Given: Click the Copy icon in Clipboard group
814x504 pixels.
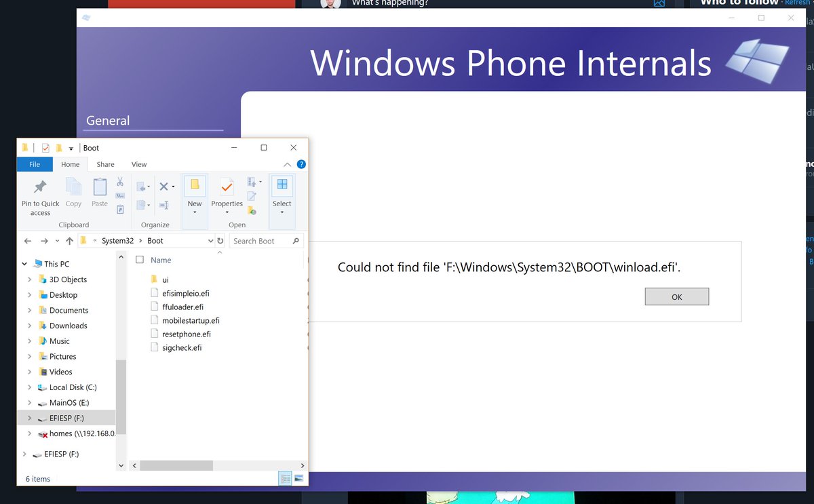Looking at the screenshot, I should coord(73,186).
